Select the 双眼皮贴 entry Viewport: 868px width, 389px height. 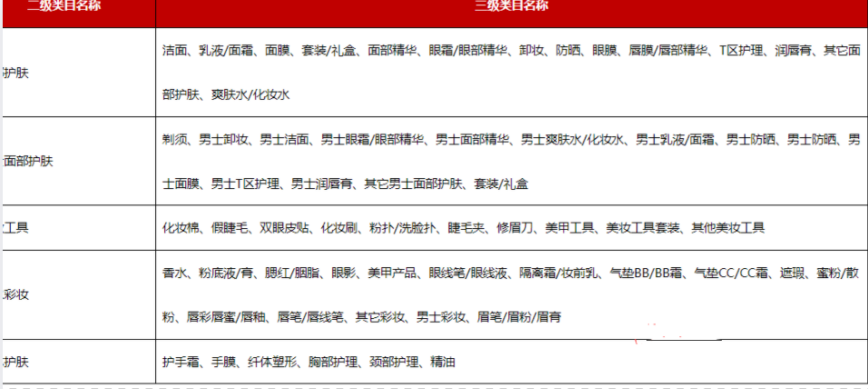[x=284, y=228]
